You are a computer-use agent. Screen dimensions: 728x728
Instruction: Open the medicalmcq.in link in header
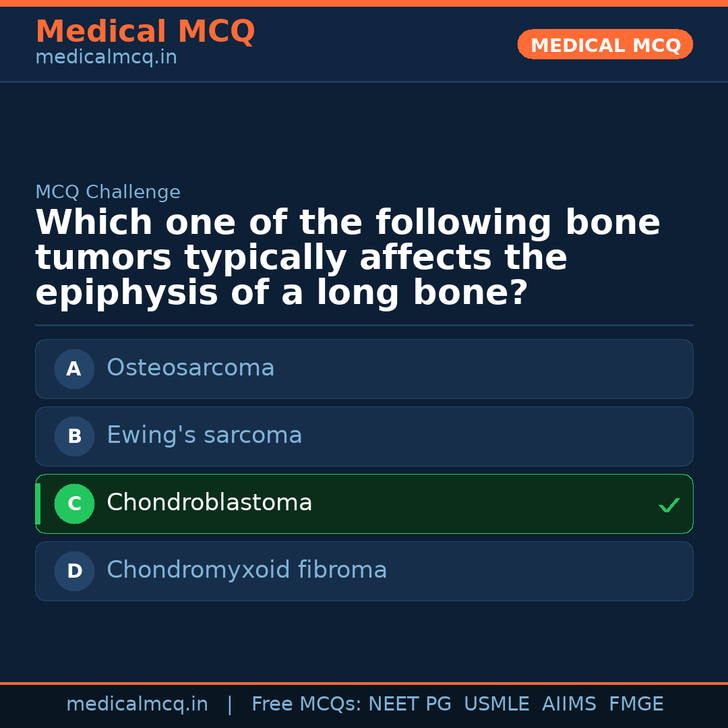pyautogui.click(x=106, y=58)
